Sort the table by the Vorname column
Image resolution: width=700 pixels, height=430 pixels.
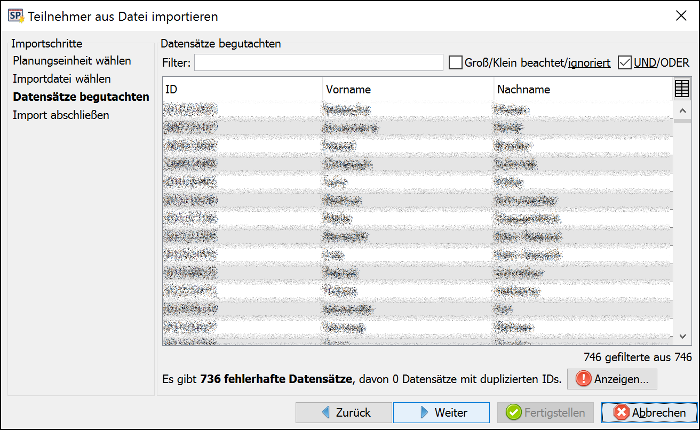[408, 89]
